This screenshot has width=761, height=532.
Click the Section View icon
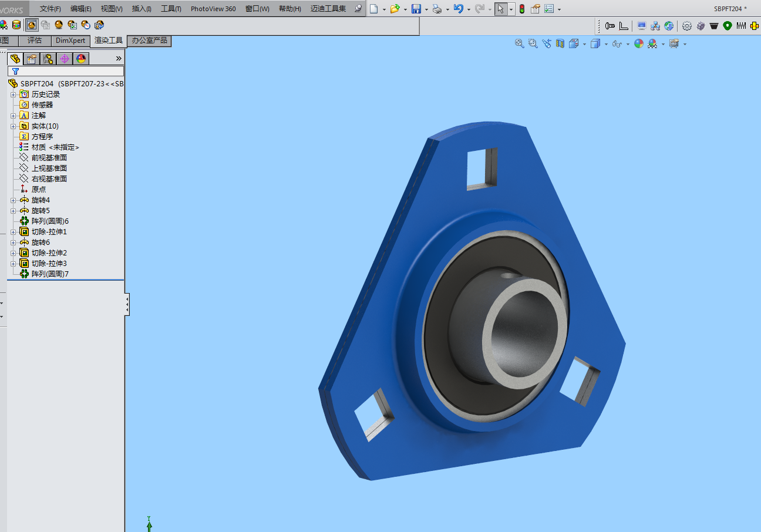point(560,43)
